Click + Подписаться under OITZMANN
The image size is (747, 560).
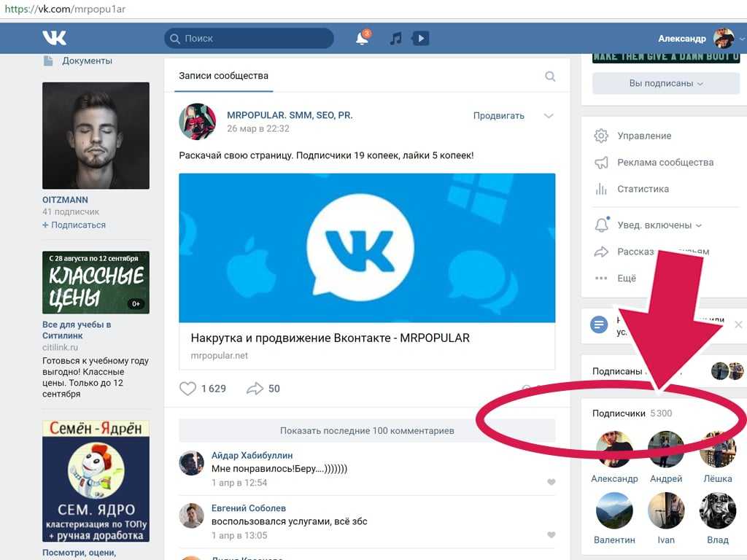point(74,225)
